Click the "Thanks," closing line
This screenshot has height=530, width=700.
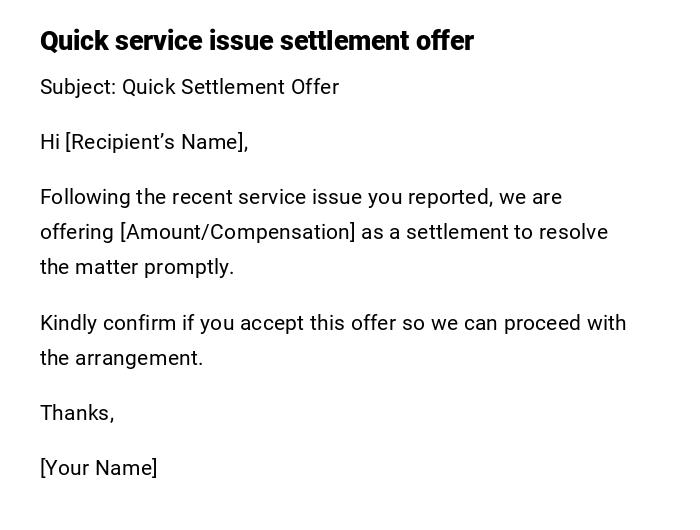click(77, 413)
